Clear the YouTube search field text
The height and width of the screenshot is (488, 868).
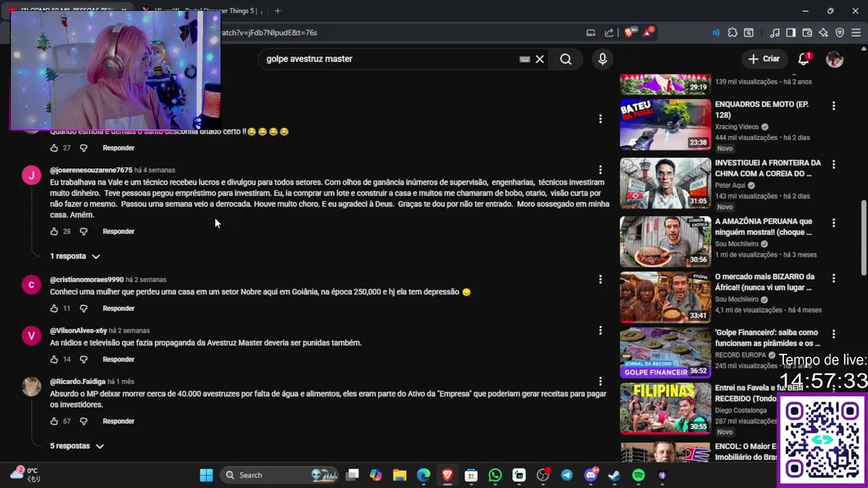click(540, 59)
